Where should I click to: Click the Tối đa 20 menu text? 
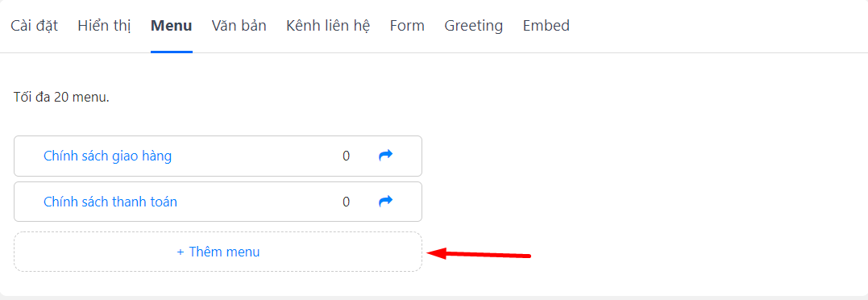point(61,98)
